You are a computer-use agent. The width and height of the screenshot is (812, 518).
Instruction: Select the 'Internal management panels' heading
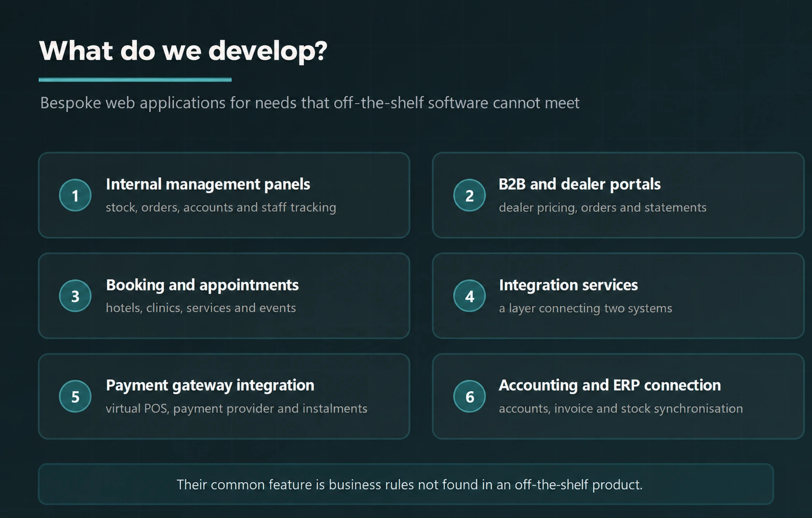click(208, 184)
